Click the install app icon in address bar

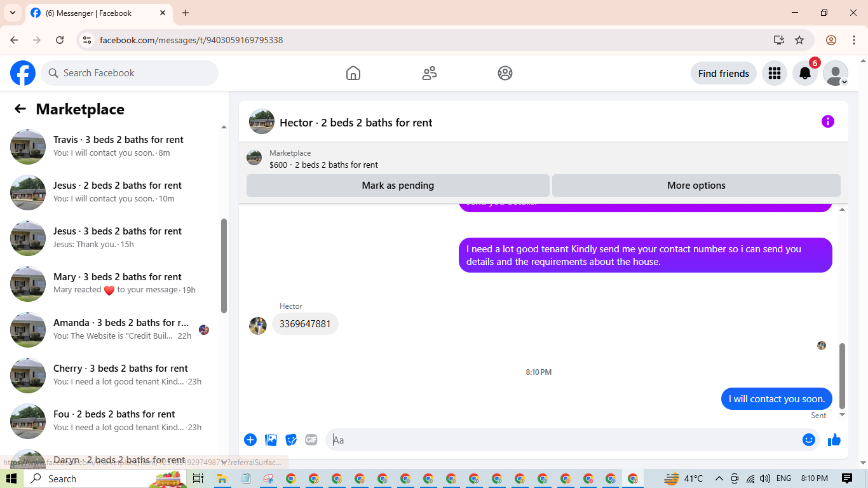coord(779,40)
